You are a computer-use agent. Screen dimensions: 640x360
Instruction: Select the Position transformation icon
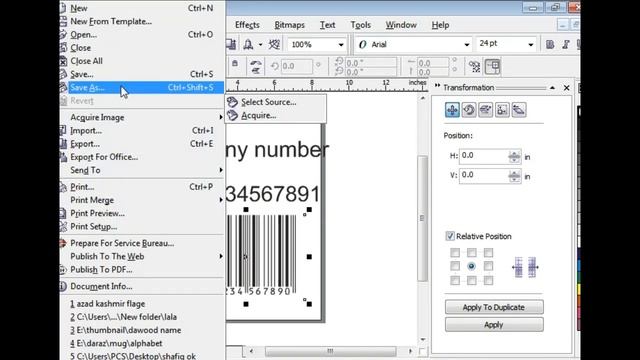[452, 110]
